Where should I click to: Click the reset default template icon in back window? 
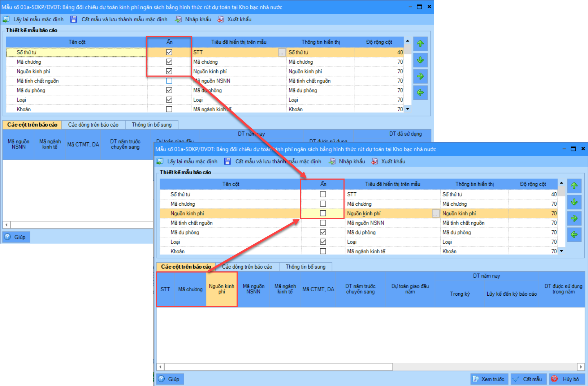point(6,19)
